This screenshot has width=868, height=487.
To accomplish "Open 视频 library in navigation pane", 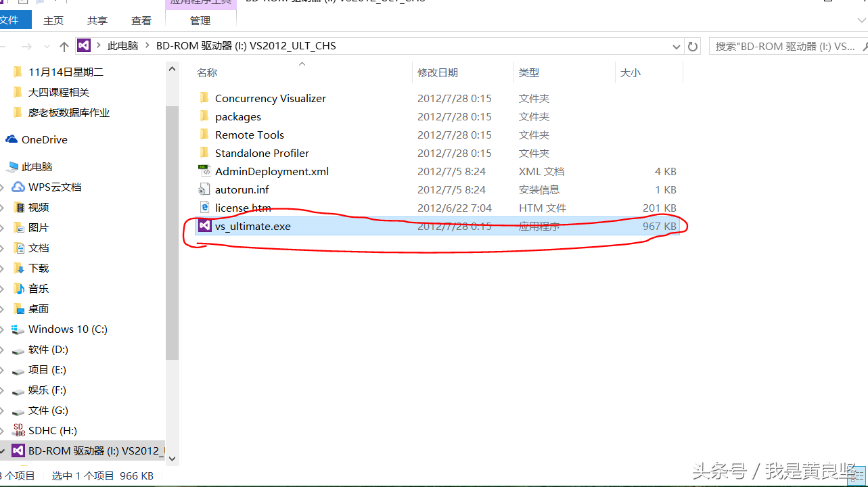I will coord(39,207).
